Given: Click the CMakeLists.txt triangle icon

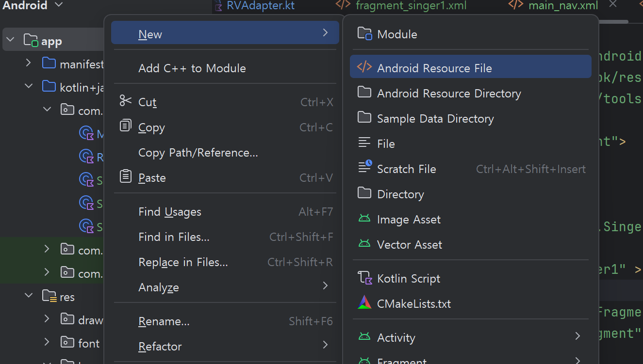Looking at the screenshot, I should click(x=364, y=303).
